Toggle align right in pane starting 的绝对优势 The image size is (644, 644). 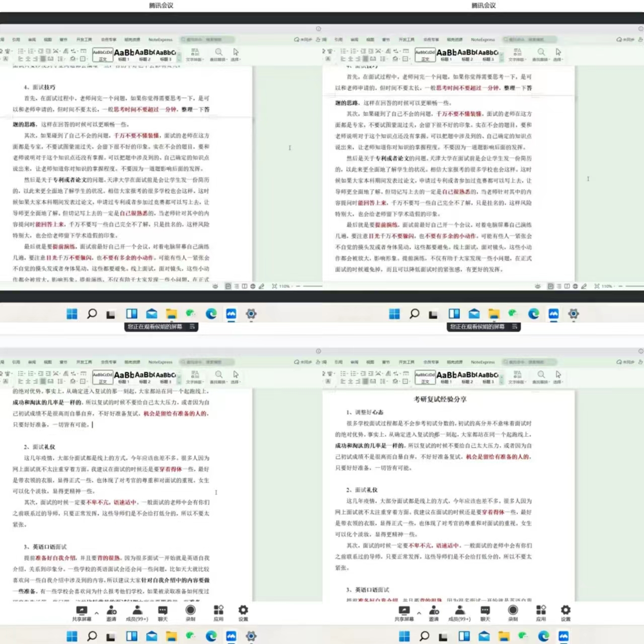[x=35, y=381]
